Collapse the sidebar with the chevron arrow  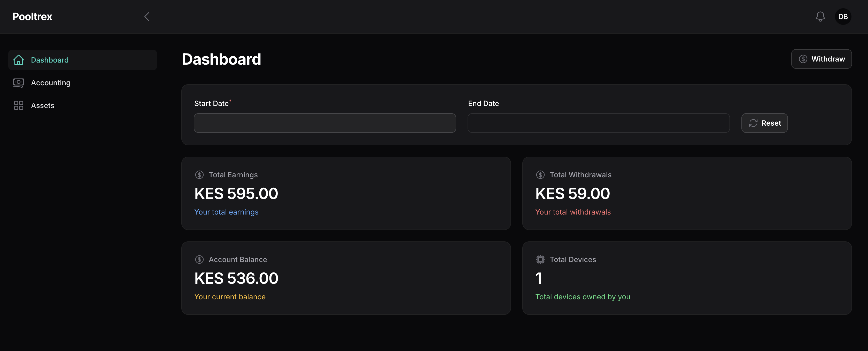[146, 17]
